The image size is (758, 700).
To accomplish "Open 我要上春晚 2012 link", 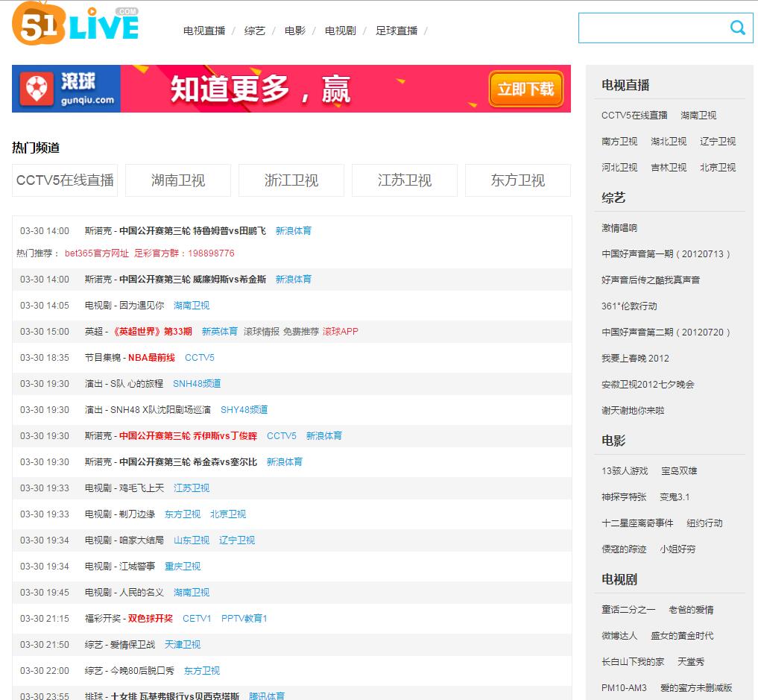I will [x=635, y=359].
